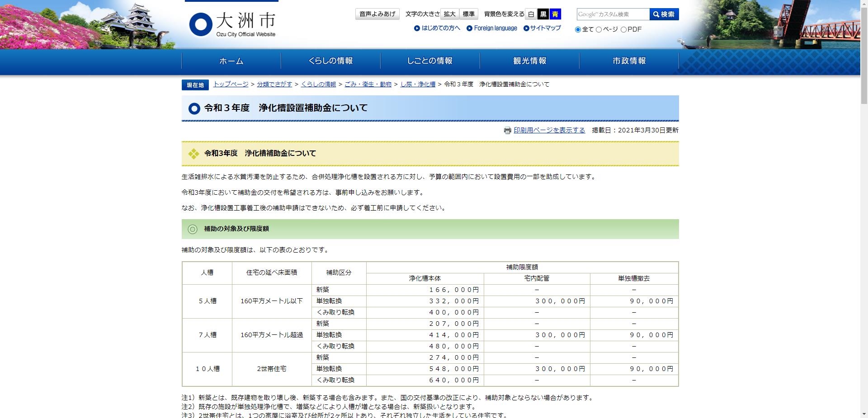Viewport: 868px width, 418px height.
Task: Click the arrow icon next to Foreign language
Action: (x=469, y=28)
